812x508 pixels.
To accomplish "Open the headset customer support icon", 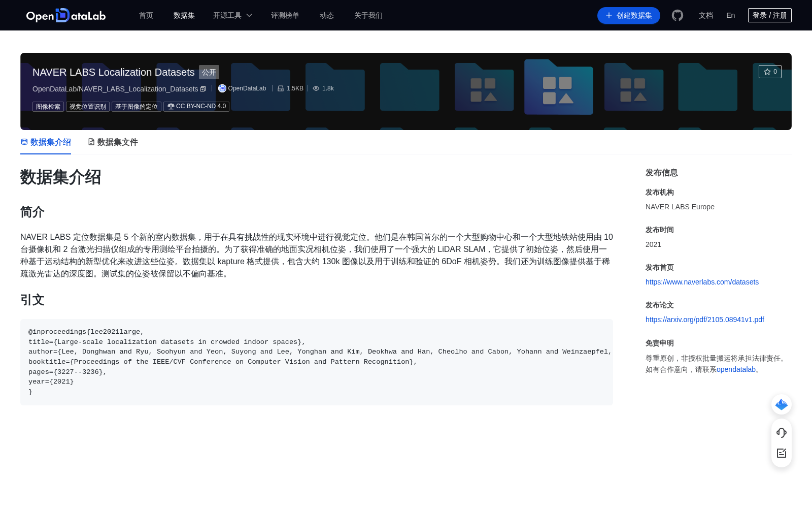I will point(782,433).
